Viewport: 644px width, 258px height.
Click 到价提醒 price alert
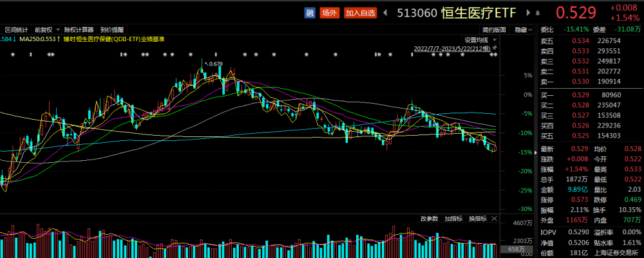point(112,30)
